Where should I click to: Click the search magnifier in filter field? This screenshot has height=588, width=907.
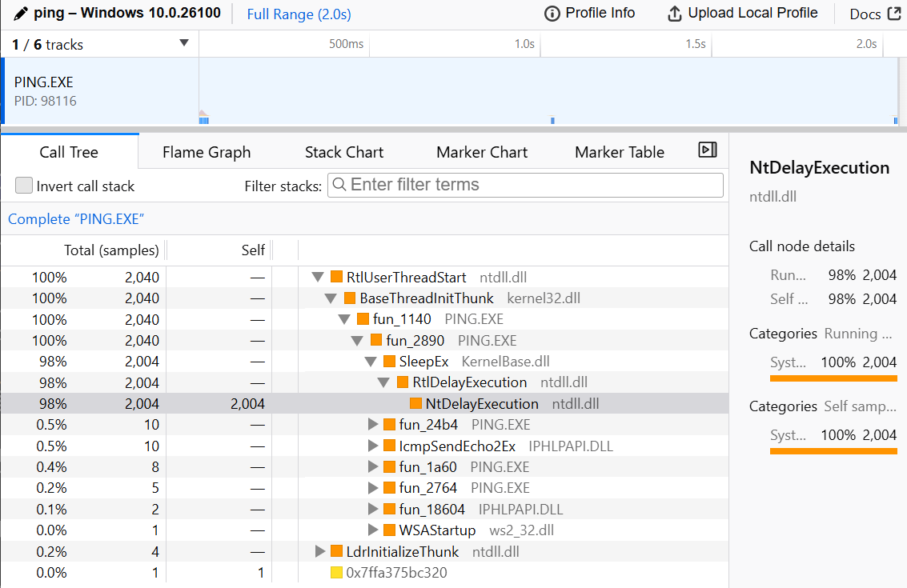(339, 185)
